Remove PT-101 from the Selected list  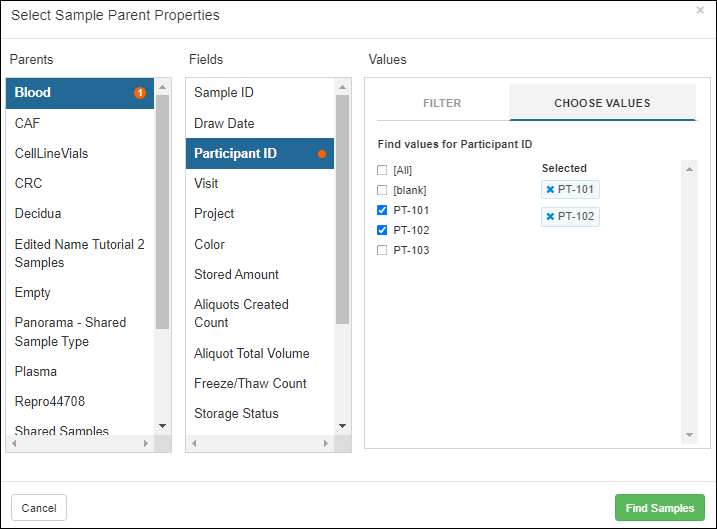(550, 190)
